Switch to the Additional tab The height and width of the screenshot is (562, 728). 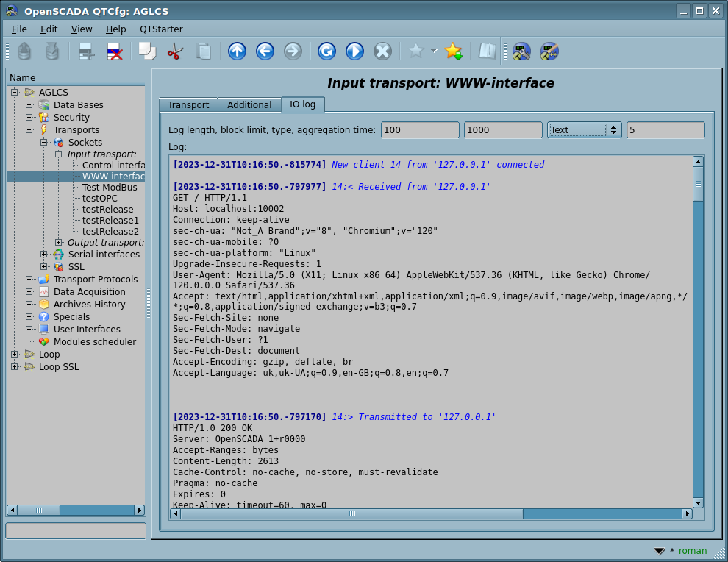click(x=249, y=105)
